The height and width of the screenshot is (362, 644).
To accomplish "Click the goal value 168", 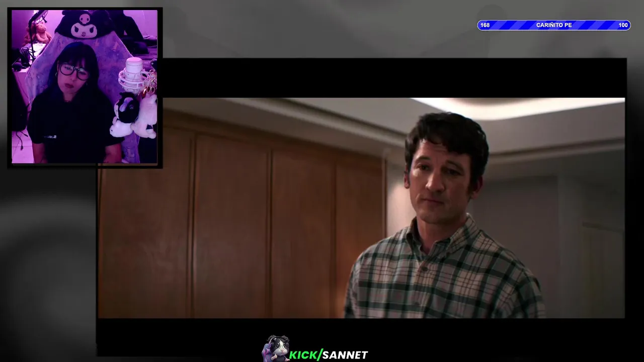I will [x=485, y=25].
